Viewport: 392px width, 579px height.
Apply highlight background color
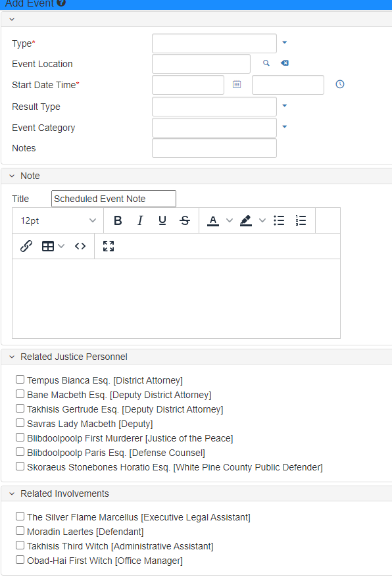246,220
